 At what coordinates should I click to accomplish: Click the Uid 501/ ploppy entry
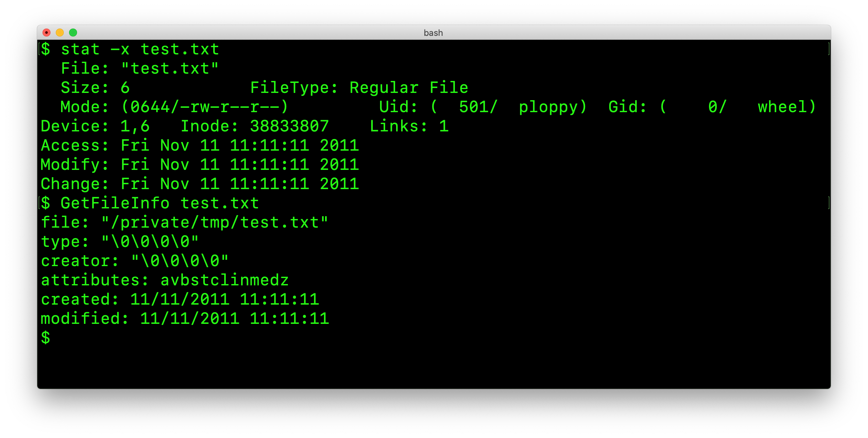tap(483, 107)
